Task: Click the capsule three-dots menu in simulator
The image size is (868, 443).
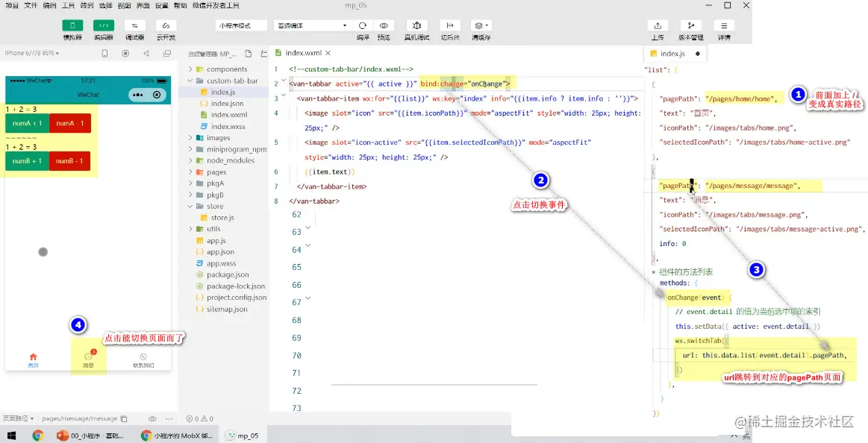Action: point(138,95)
